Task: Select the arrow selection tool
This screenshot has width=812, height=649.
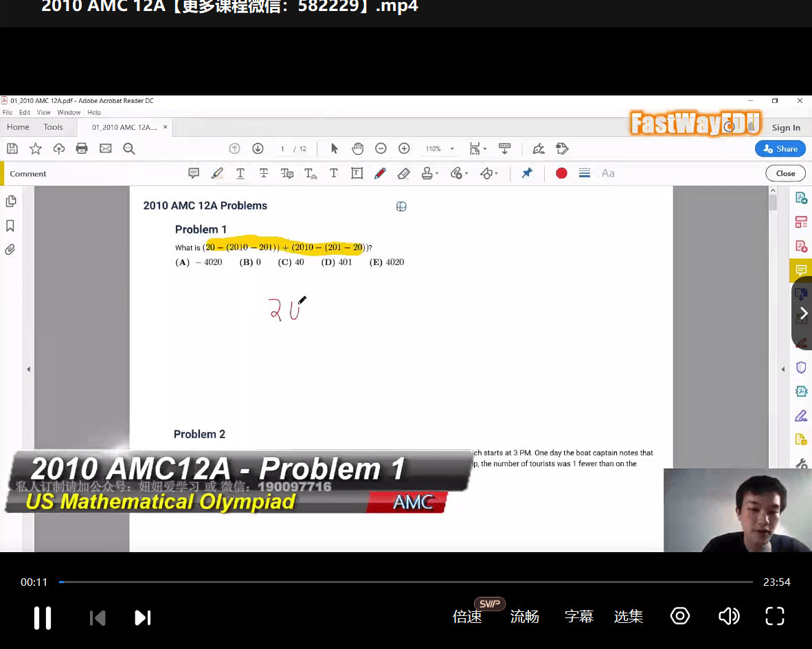Action: [334, 149]
